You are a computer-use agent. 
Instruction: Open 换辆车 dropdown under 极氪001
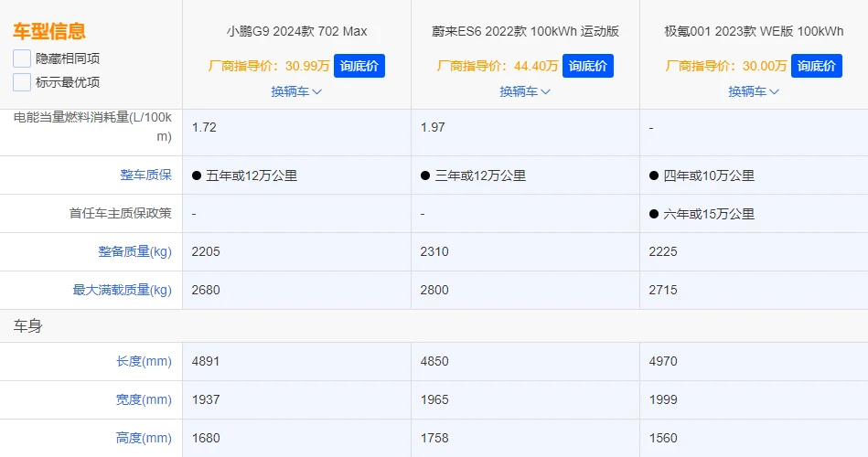[x=754, y=91]
